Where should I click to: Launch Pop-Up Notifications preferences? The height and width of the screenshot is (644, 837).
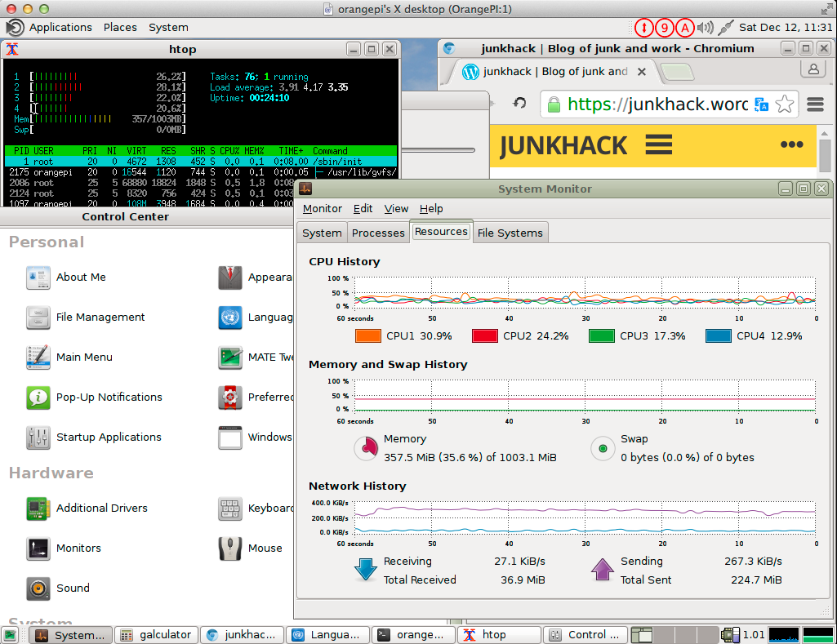38,398
